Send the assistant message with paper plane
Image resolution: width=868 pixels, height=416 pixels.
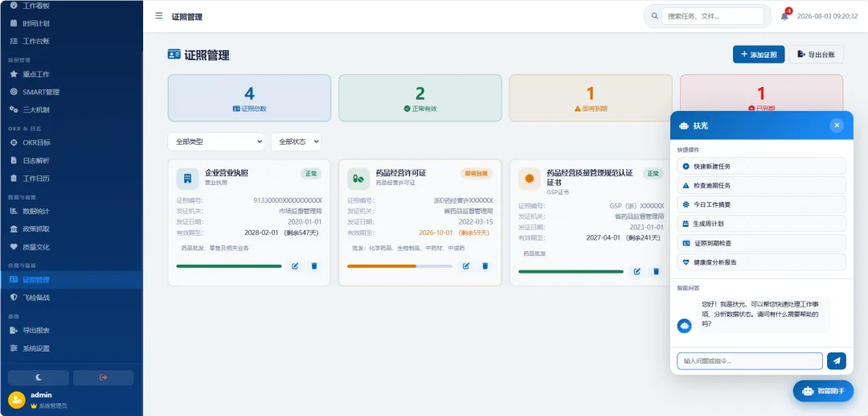coord(837,360)
